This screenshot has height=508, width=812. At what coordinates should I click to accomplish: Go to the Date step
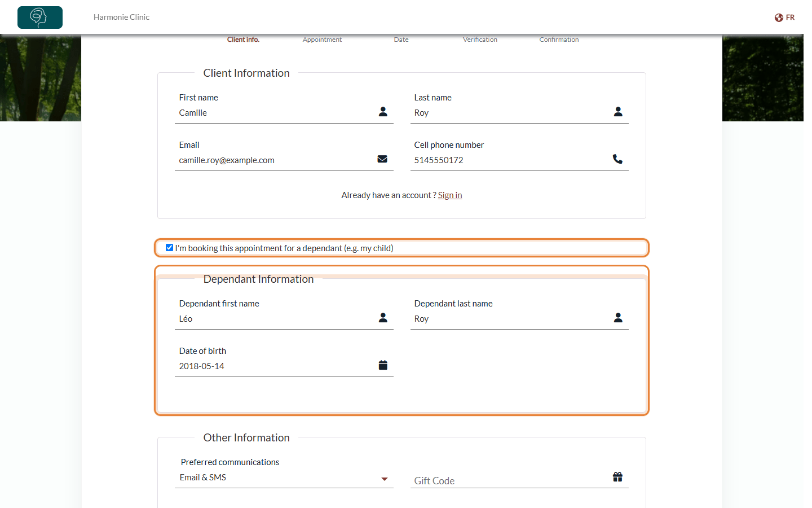point(401,40)
